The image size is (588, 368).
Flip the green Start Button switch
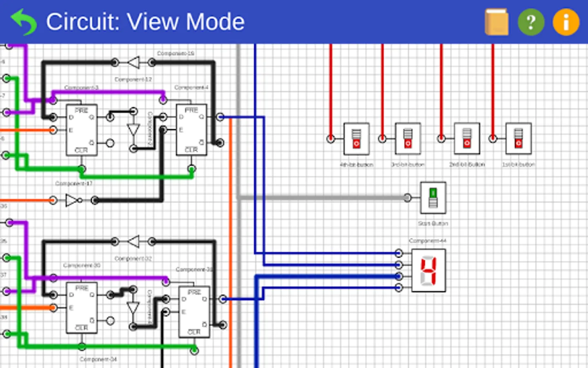pyautogui.click(x=433, y=198)
